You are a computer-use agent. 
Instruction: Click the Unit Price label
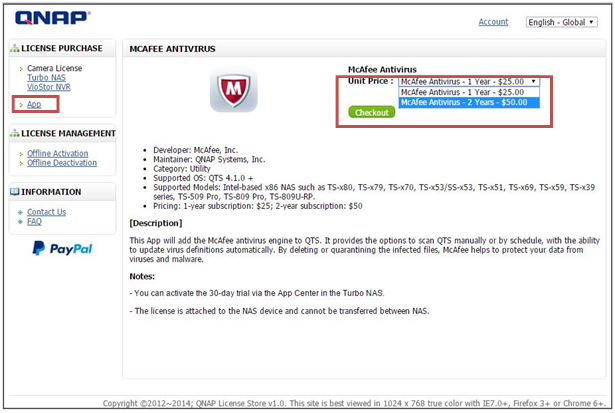pos(371,81)
